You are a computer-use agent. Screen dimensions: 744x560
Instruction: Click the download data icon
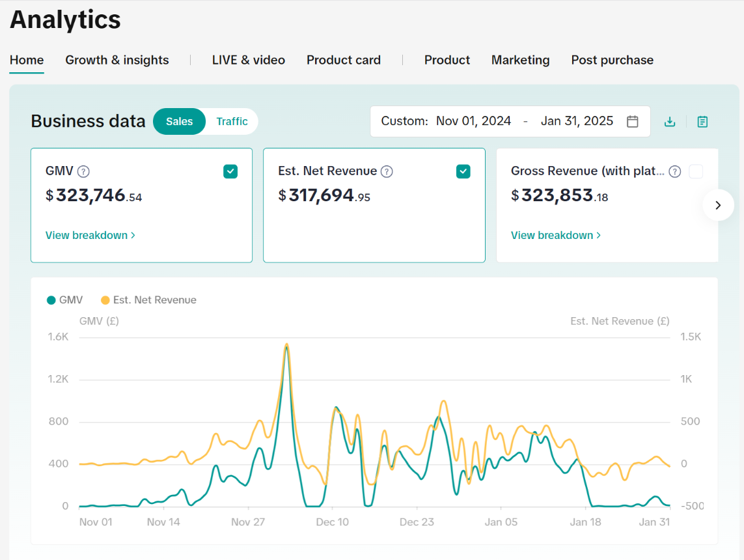pos(669,122)
